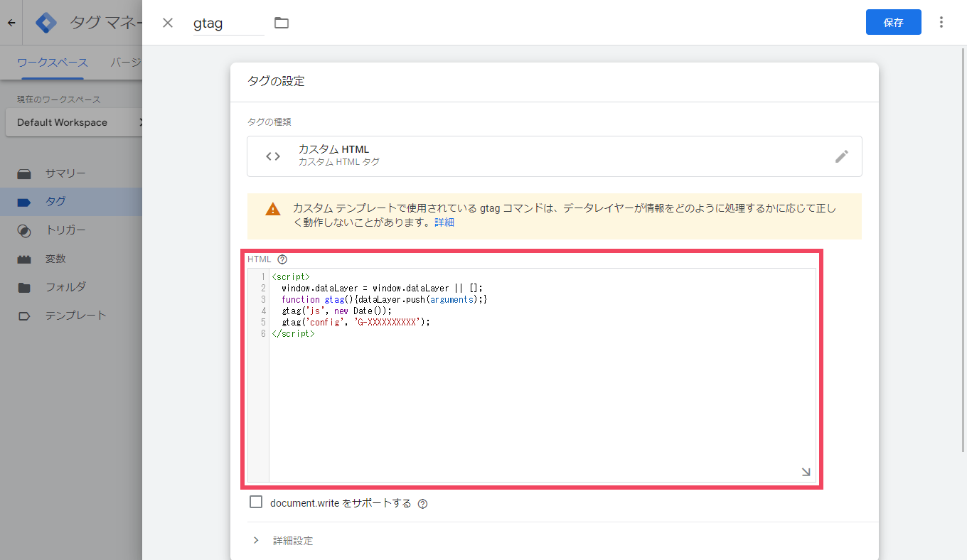Viewport: 967px width, 560px height.
Task: Click the カスタム HTML code brackets icon
Action: (273, 156)
